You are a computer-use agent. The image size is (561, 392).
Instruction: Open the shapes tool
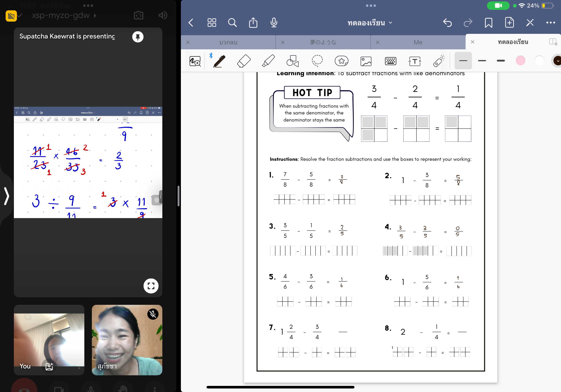[x=292, y=61]
